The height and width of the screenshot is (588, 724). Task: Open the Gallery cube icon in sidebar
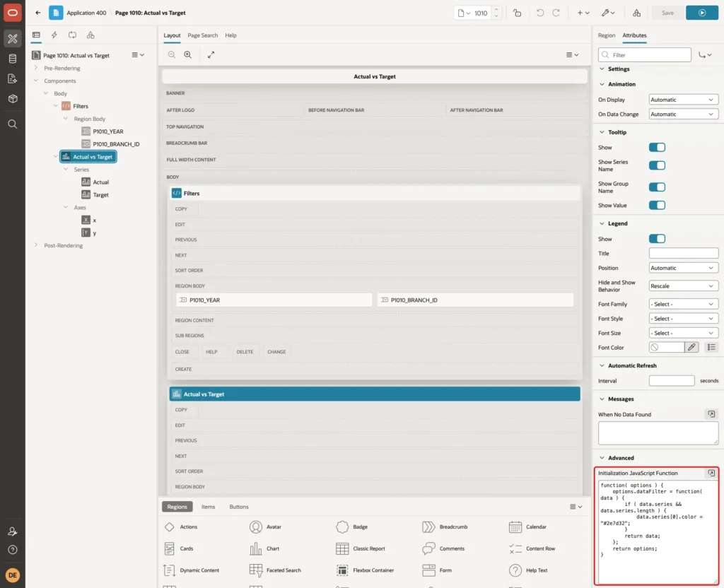(13, 98)
